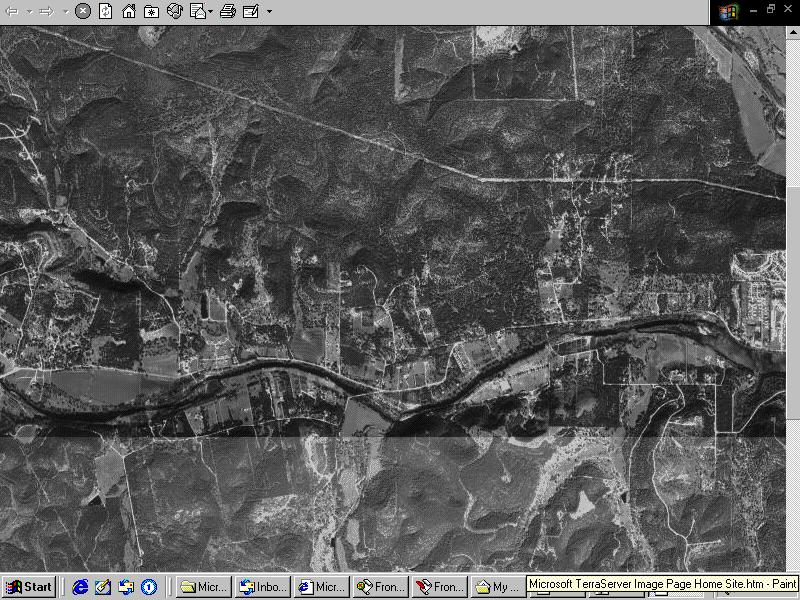Open the Edit button dropdown arrow
This screenshot has width=800, height=600.
tap(268, 12)
